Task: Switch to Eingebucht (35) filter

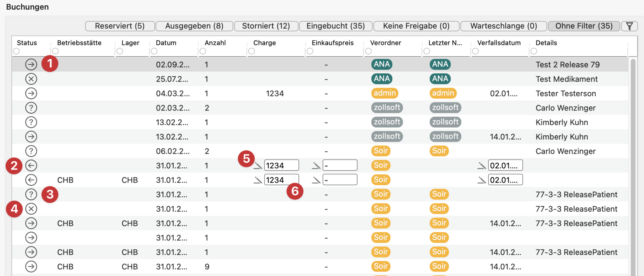Action: click(336, 26)
